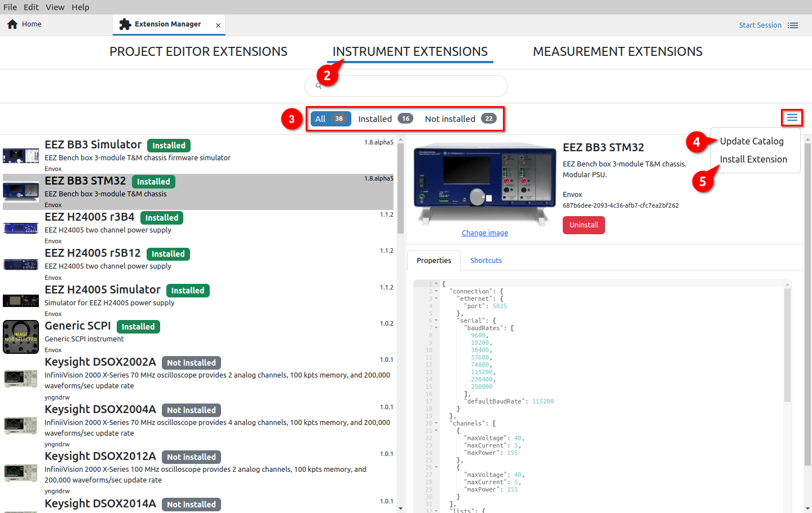This screenshot has width=812, height=513.
Task: Show All 38 extensions filter
Action: (330, 119)
